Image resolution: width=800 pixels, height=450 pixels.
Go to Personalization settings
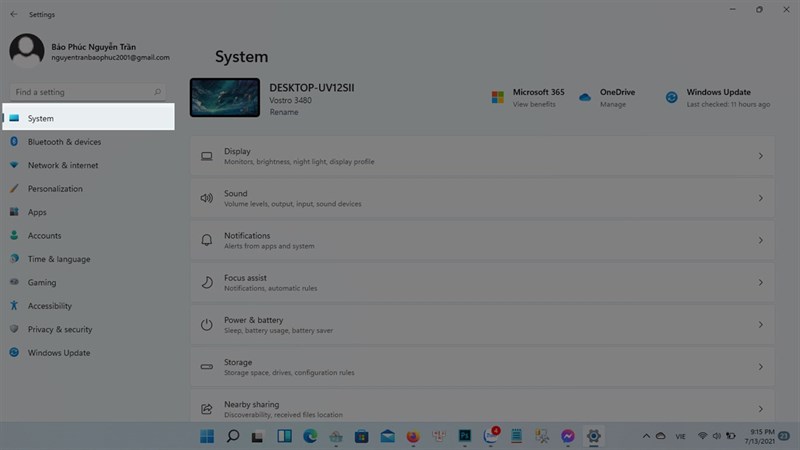tap(55, 189)
